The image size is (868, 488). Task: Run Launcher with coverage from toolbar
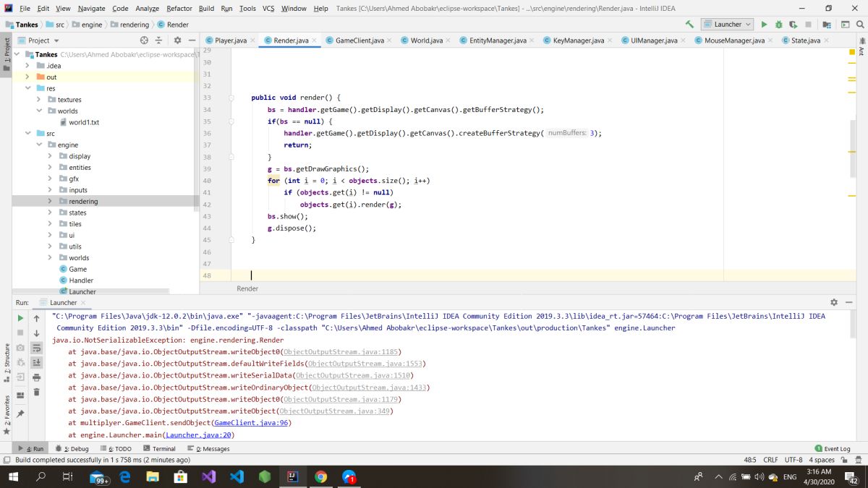tap(793, 25)
